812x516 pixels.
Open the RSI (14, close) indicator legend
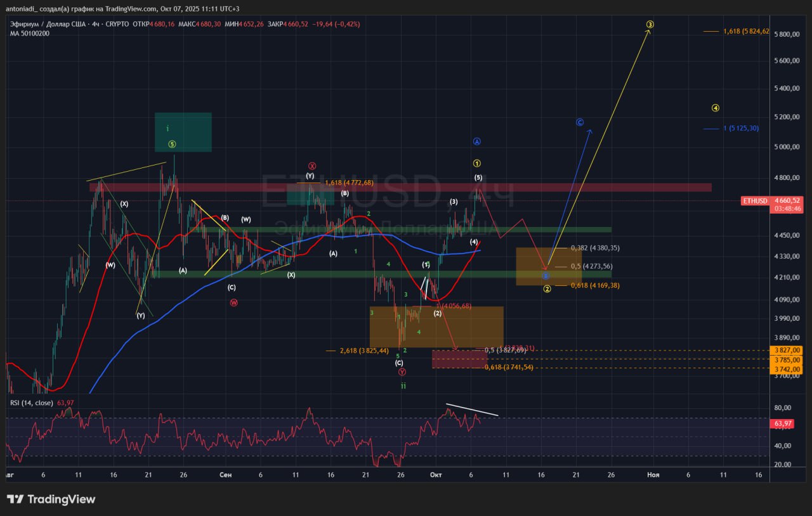point(32,403)
